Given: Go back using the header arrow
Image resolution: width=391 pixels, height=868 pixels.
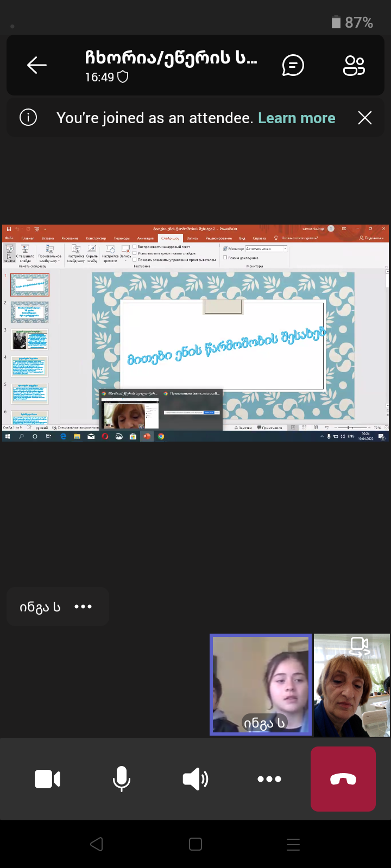Looking at the screenshot, I should 37,65.
